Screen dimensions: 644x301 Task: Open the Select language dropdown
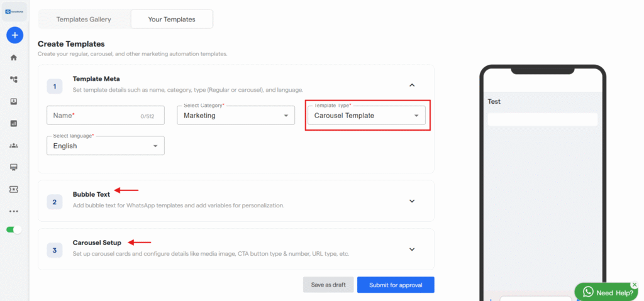pyautogui.click(x=106, y=146)
